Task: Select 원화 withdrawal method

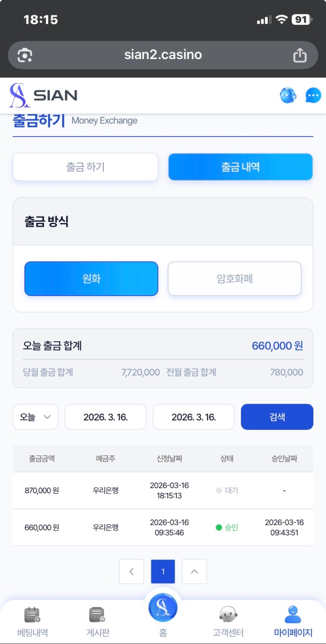Action: coord(91,279)
